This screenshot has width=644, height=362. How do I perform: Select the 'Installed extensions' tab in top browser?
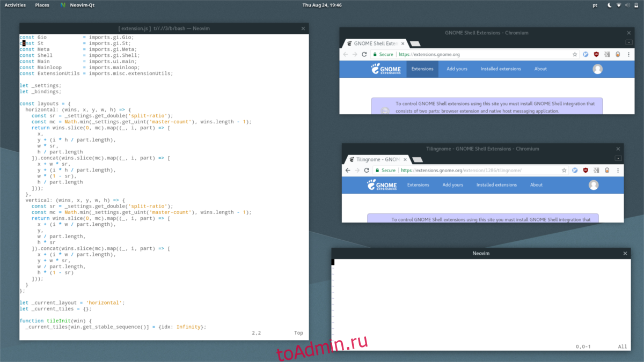coord(500,69)
